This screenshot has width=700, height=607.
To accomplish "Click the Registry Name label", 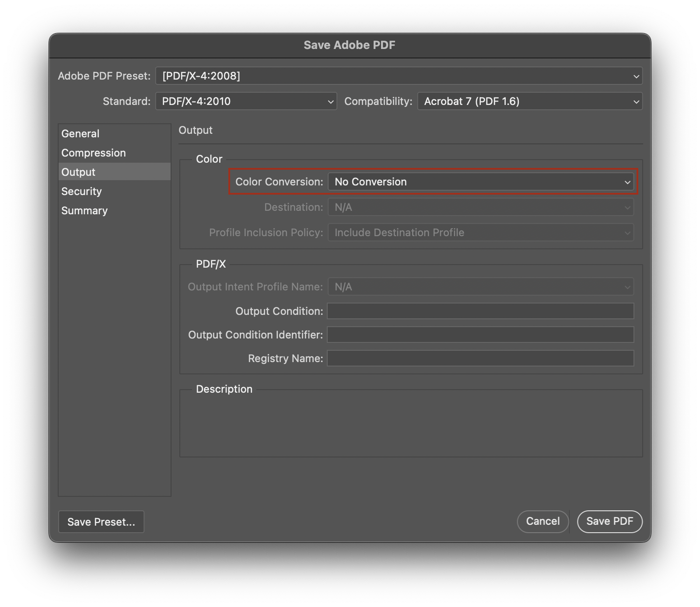I will click(285, 359).
